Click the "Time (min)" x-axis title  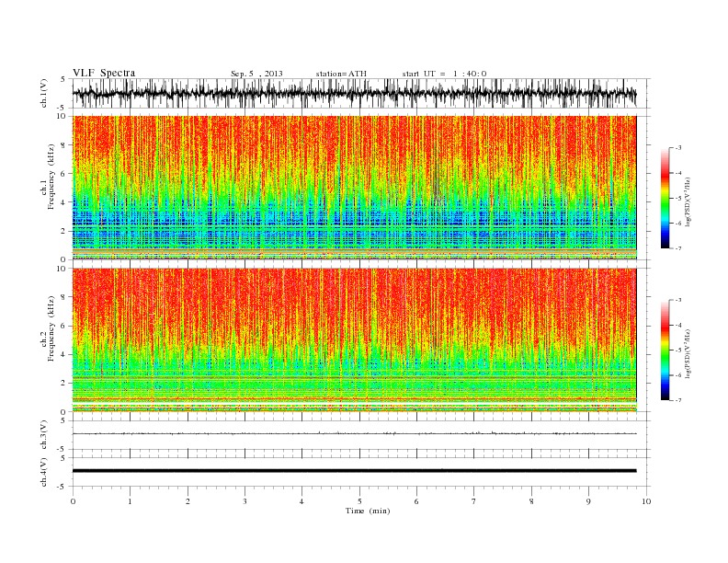click(368, 511)
